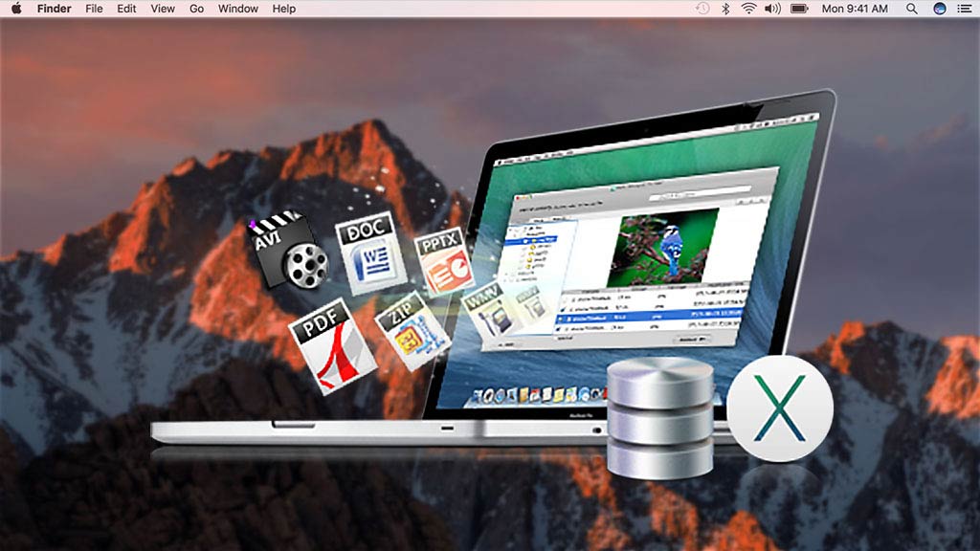Open the File menu
This screenshot has width=980, height=551.
pyautogui.click(x=94, y=9)
